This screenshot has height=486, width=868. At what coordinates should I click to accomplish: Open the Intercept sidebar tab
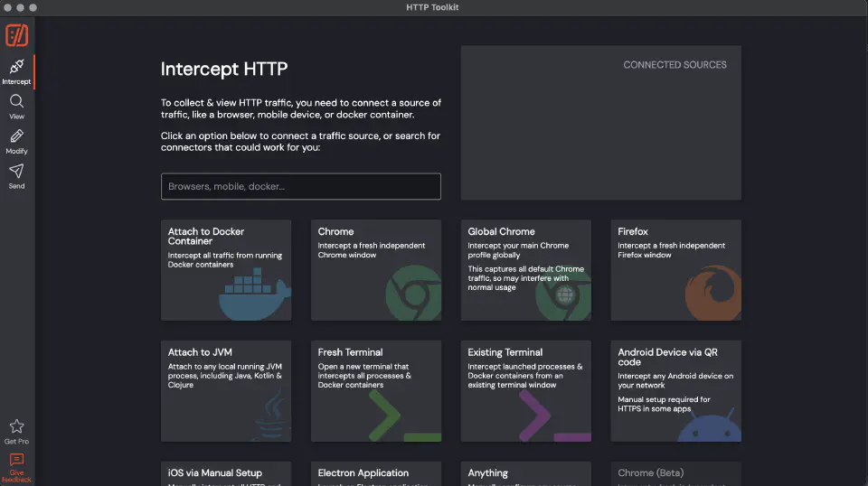16,72
